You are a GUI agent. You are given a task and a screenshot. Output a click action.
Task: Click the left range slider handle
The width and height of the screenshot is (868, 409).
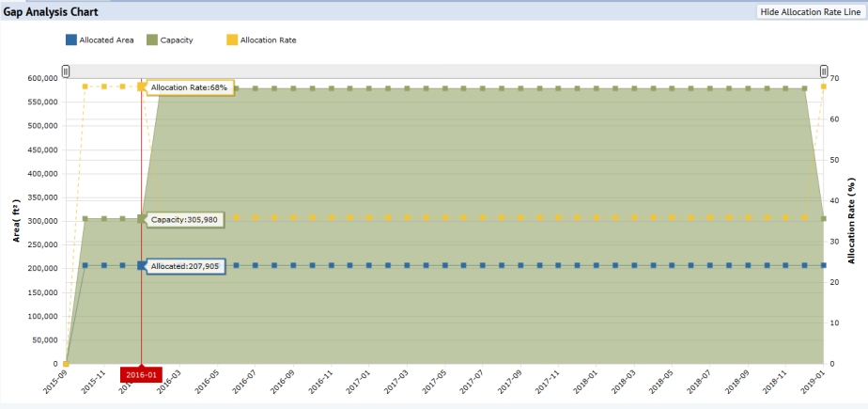tap(66, 71)
